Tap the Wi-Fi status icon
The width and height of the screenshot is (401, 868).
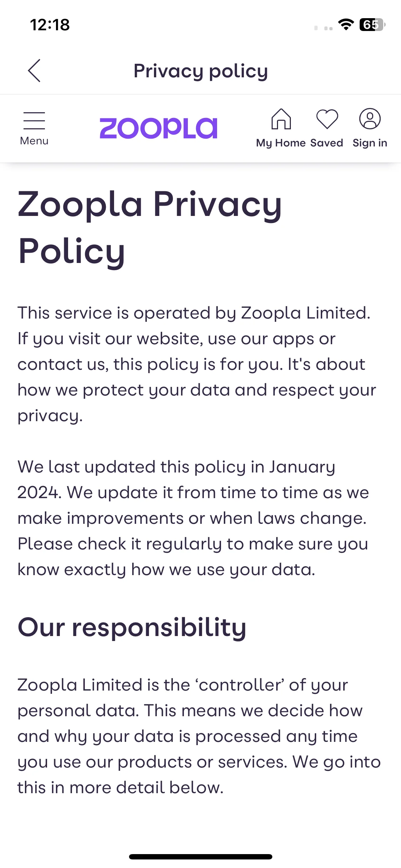(x=346, y=25)
